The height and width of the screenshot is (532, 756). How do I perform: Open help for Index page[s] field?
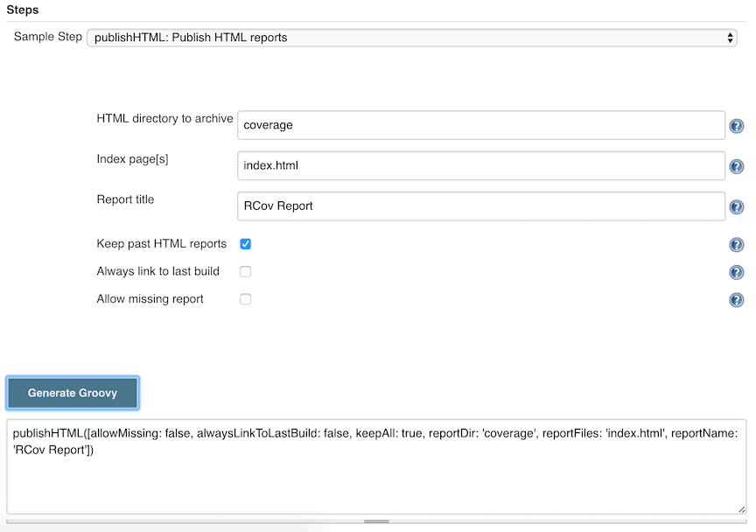pyautogui.click(x=736, y=165)
